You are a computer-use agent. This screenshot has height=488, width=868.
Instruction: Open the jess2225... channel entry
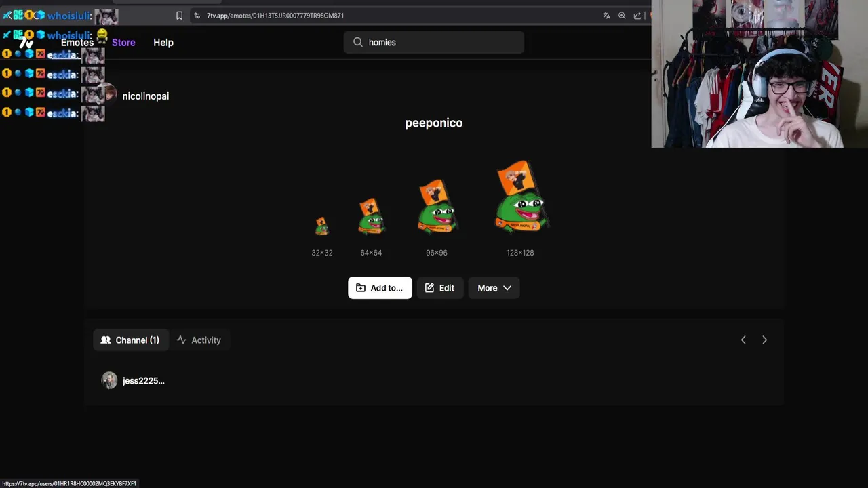pos(133,381)
